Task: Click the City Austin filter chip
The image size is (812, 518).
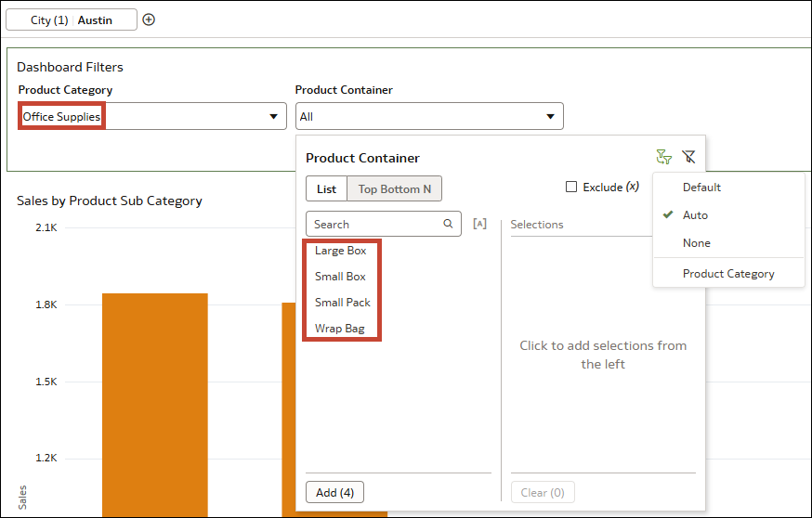Action: pos(72,19)
